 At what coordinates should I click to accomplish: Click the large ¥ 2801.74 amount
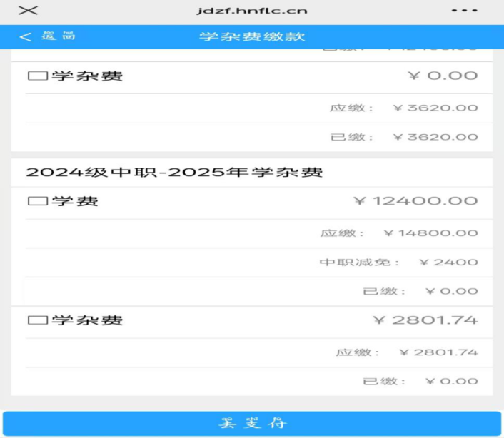(x=425, y=320)
